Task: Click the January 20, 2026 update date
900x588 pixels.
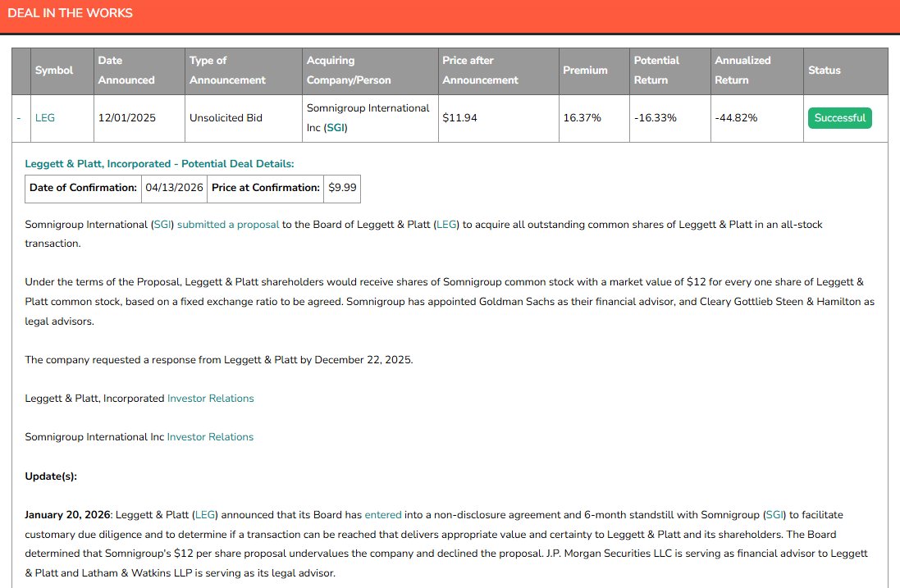Action: click(x=67, y=514)
